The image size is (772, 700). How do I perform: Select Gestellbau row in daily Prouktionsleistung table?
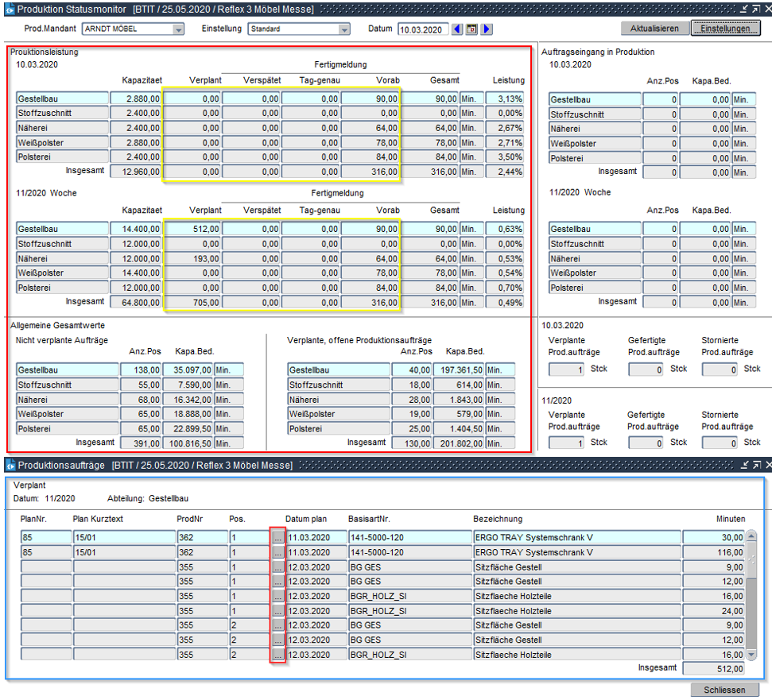[61, 99]
